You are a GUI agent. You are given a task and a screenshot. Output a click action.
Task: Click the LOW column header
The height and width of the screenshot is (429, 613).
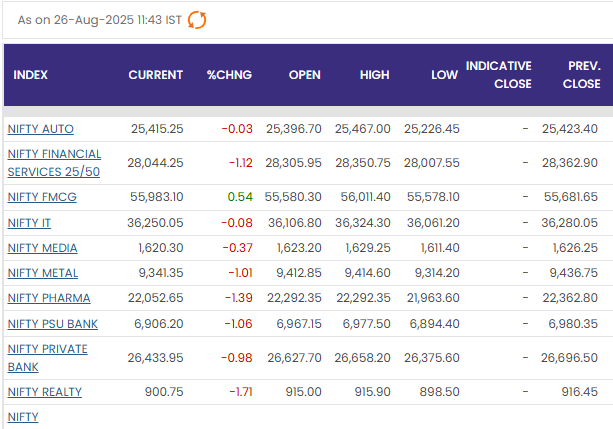pos(445,75)
